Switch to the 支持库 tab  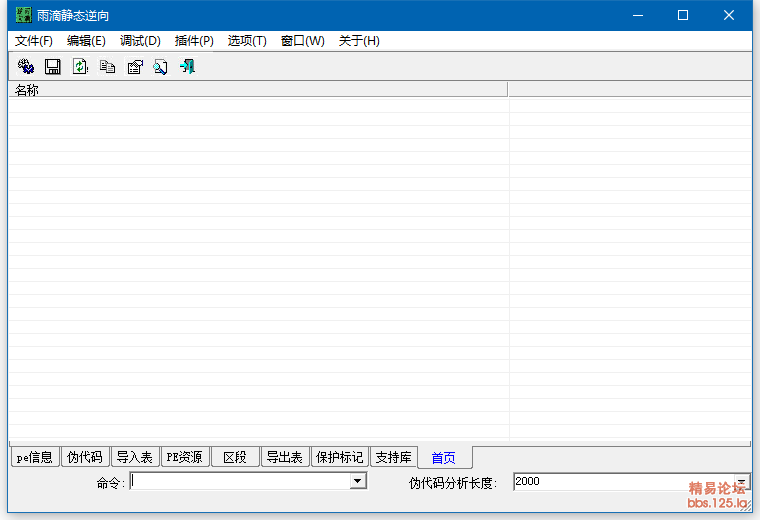click(394, 457)
